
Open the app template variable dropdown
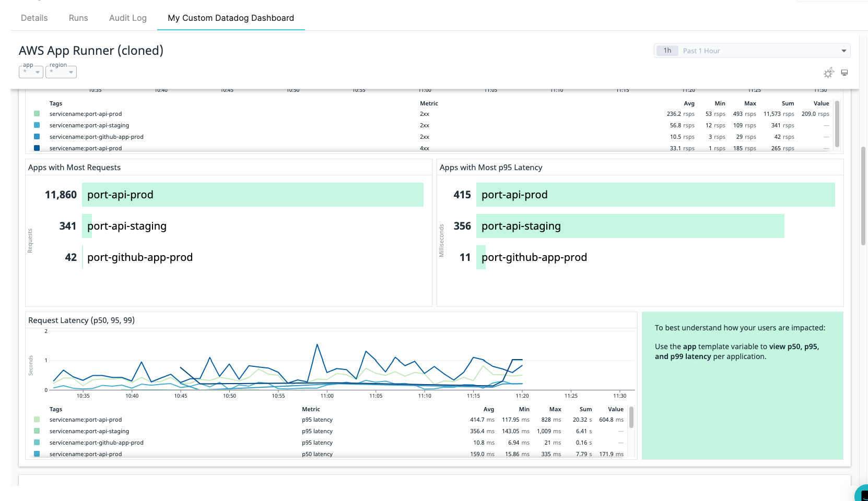(x=31, y=72)
